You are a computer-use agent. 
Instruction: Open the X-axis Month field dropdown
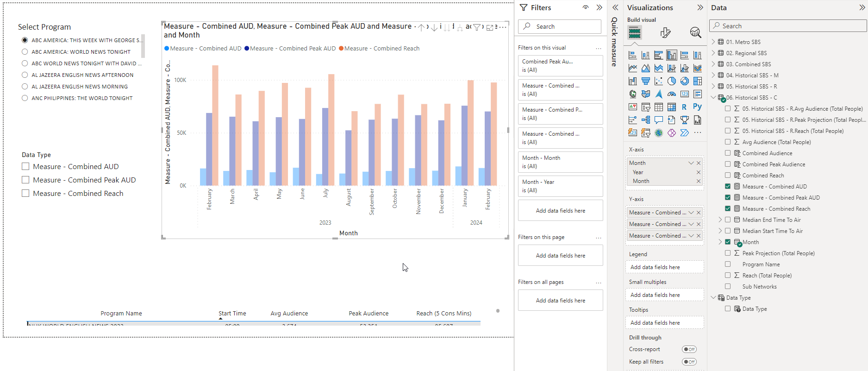click(691, 163)
